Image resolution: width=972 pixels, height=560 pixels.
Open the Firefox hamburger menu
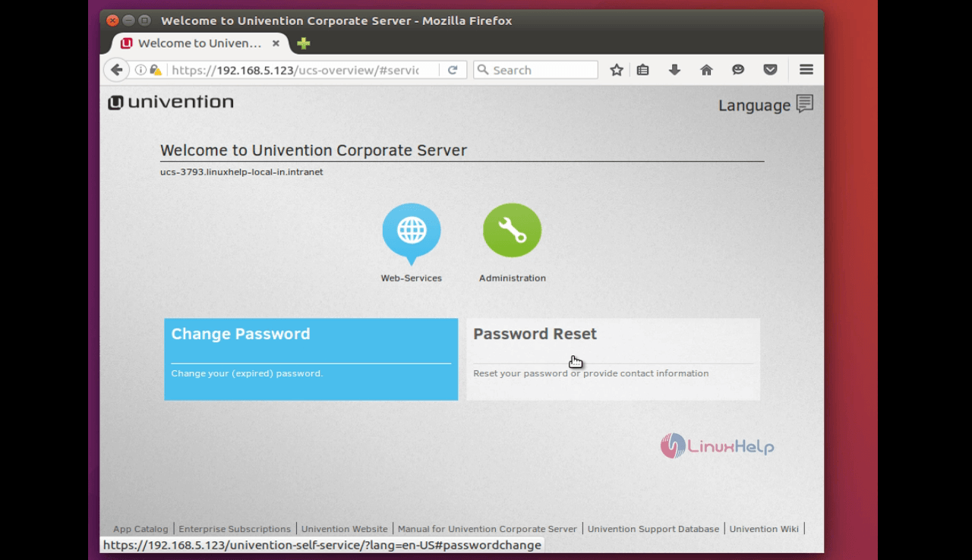click(x=806, y=70)
